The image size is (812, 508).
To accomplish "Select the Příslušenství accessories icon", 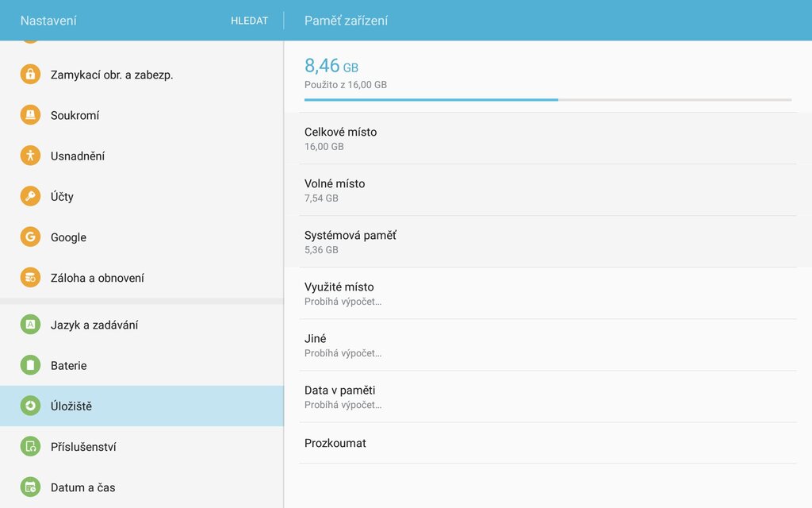I will pos(29,446).
